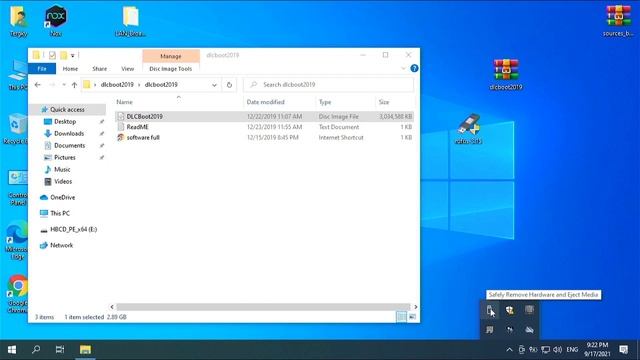
Task: Select the ReadME text document
Action: 138,127
